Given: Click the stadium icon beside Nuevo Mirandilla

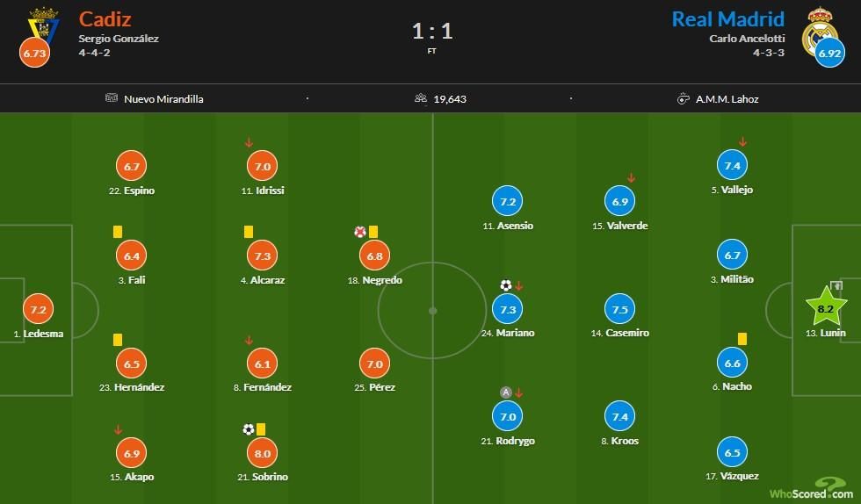Looking at the screenshot, I should pyautogui.click(x=111, y=98).
